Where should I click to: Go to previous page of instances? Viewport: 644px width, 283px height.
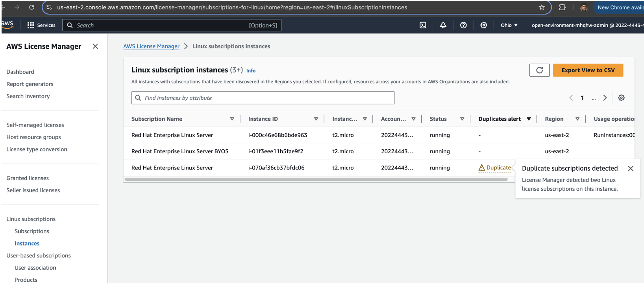571,98
